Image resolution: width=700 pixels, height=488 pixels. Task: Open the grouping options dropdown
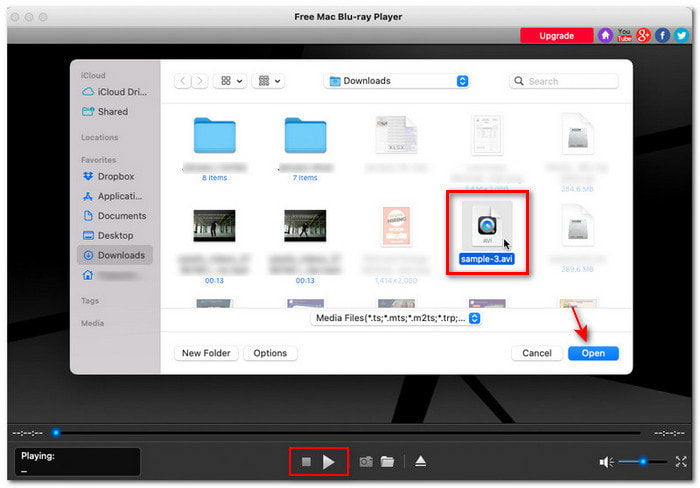point(269,81)
